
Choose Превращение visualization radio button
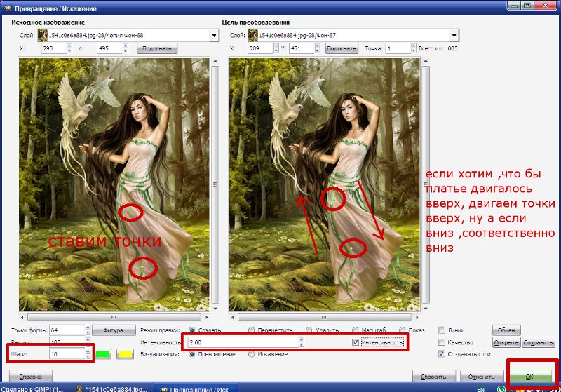pos(192,354)
